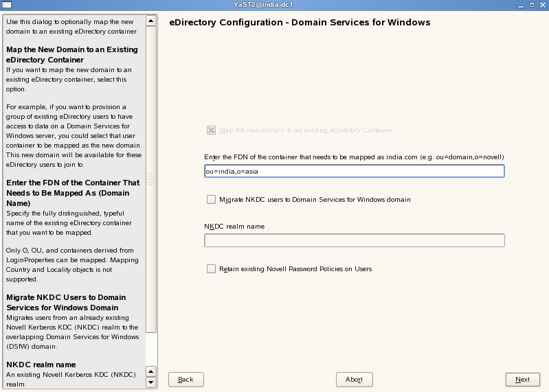Click the bottom-most help scrollbar arrow
Viewport: 549px width, 392px height.
[x=152, y=384]
